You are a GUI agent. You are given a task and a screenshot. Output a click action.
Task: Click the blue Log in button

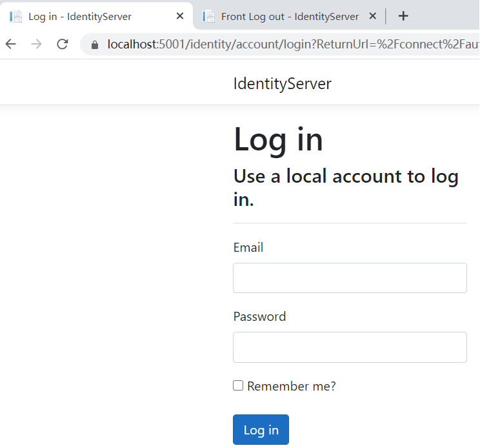tap(261, 430)
